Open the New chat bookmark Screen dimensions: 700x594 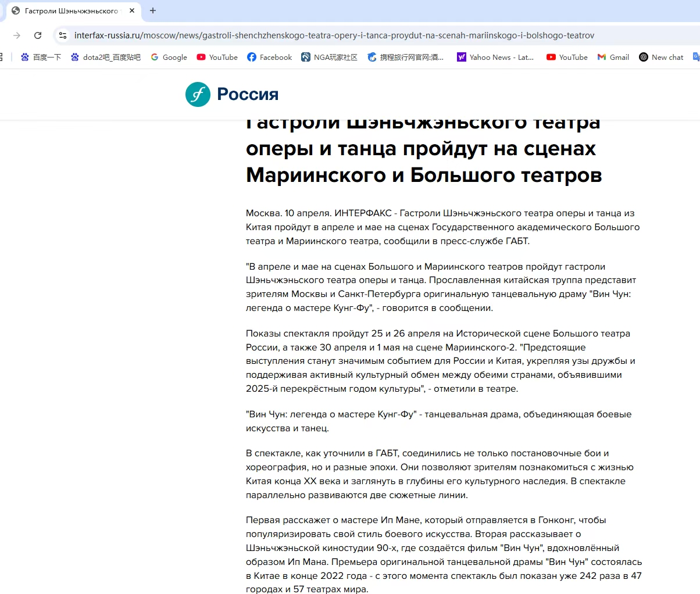[661, 57]
